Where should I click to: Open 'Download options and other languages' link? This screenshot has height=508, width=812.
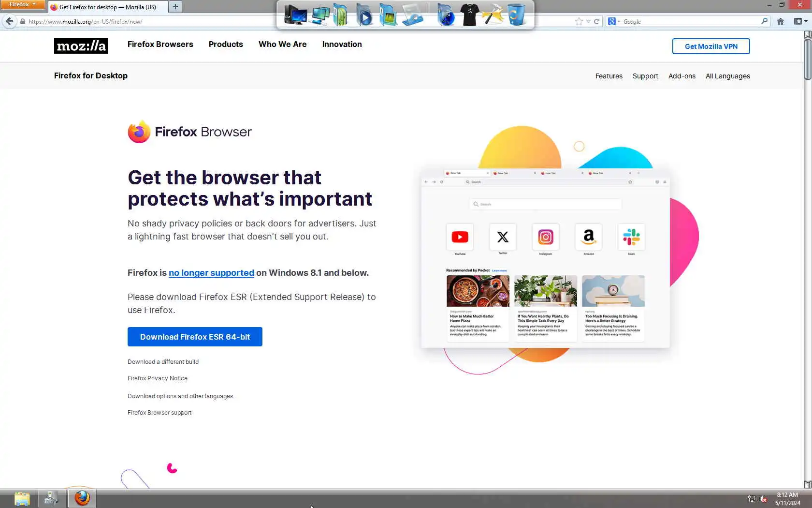coord(180,396)
